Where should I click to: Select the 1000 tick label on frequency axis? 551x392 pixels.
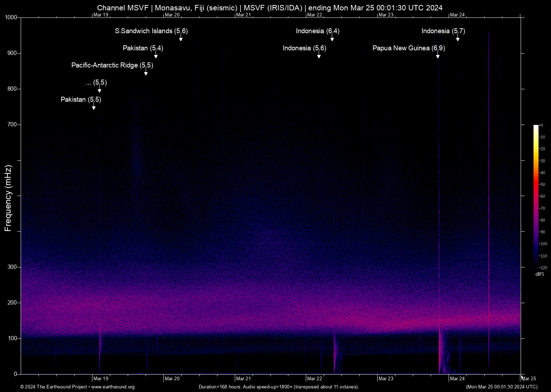11,17
